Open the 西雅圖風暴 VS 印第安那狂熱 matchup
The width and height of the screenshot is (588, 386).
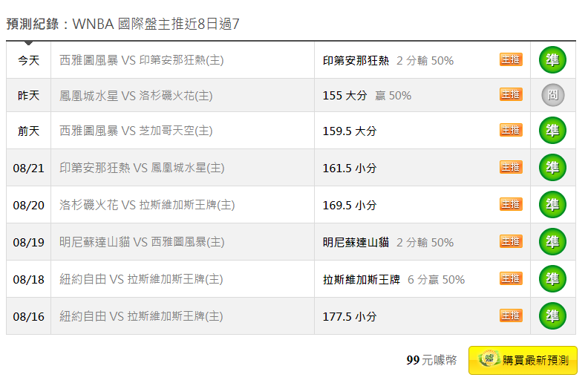[141, 60]
